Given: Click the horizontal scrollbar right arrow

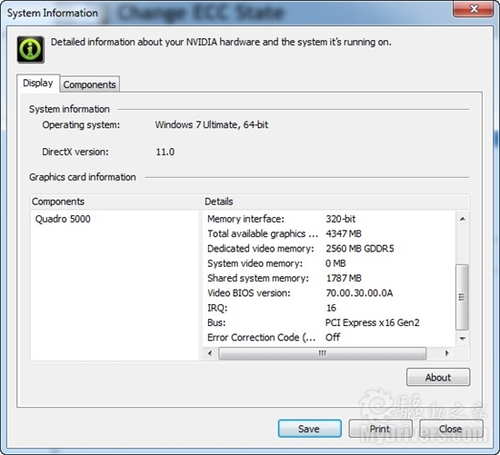Looking at the screenshot, I should [447, 353].
